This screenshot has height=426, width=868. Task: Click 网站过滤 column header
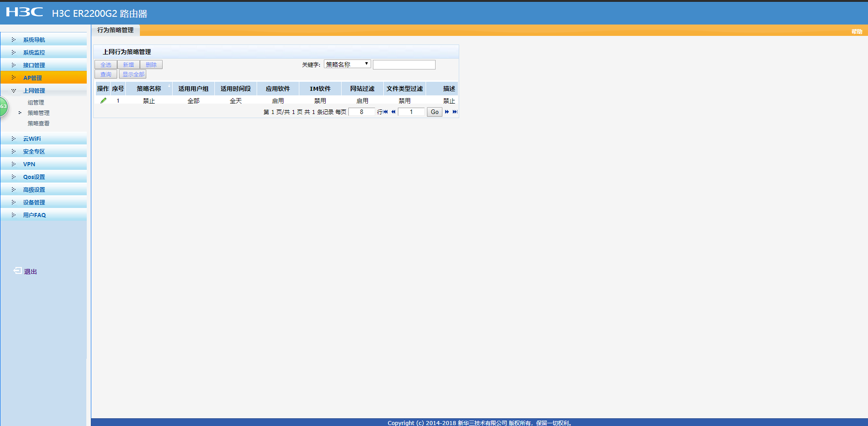click(x=362, y=89)
